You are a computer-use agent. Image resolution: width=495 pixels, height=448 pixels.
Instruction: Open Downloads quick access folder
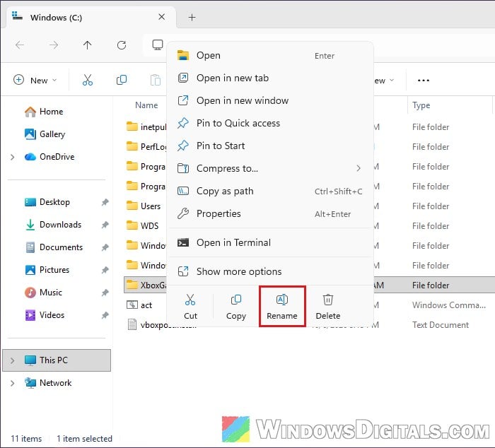[53, 225]
